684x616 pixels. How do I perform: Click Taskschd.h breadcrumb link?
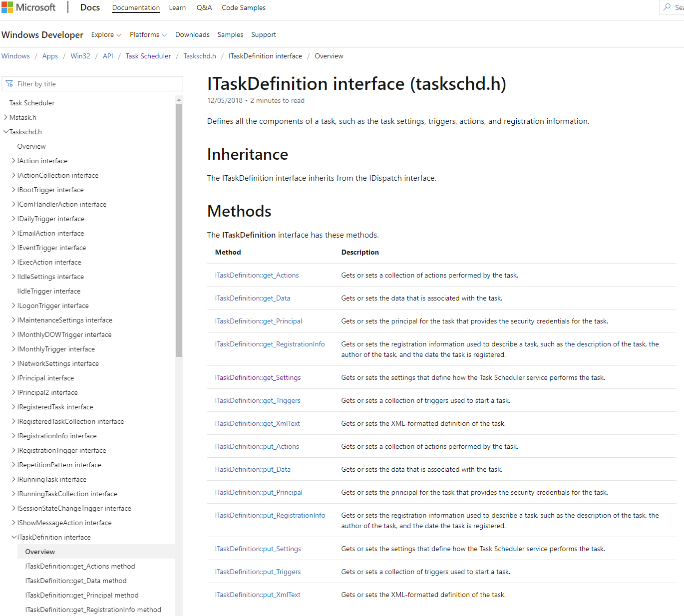click(x=200, y=56)
